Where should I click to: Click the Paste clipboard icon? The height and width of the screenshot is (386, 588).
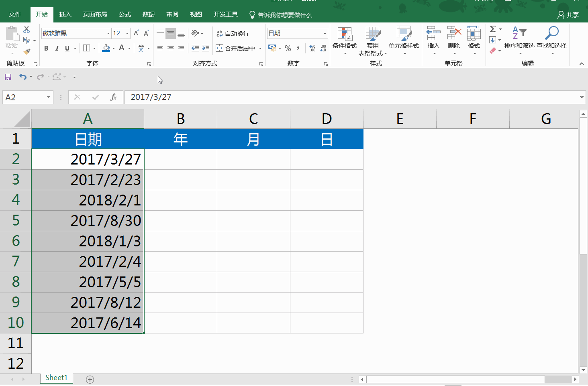pos(12,34)
